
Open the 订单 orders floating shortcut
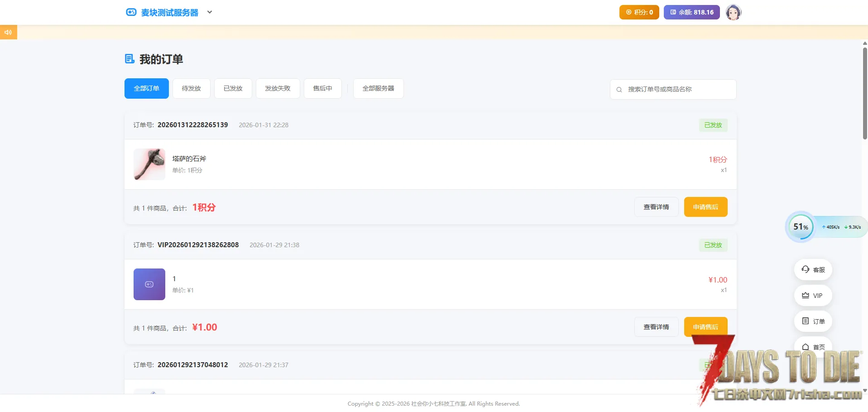click(x=813, y=321)
